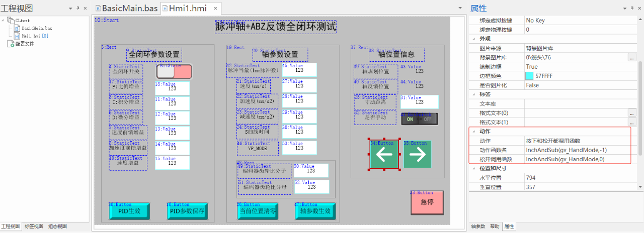Select the 31:Value field for 寸动距离

click(419, 101)
